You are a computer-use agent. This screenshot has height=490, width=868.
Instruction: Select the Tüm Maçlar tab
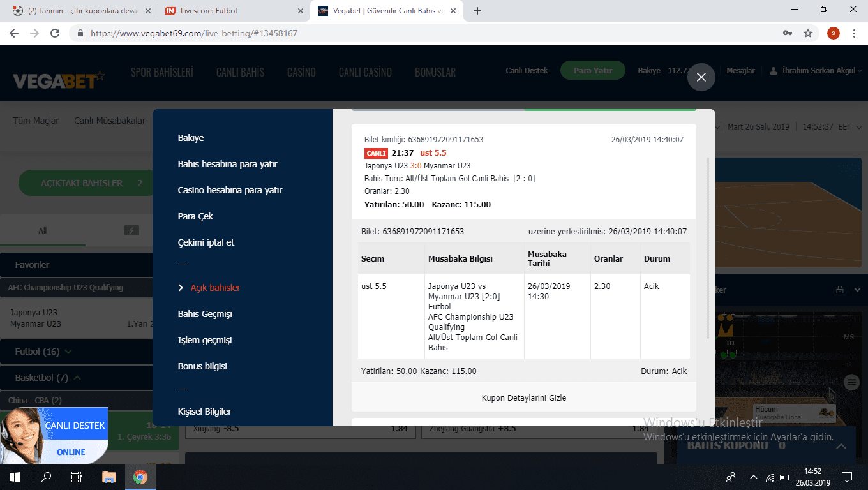pos(36,121)
